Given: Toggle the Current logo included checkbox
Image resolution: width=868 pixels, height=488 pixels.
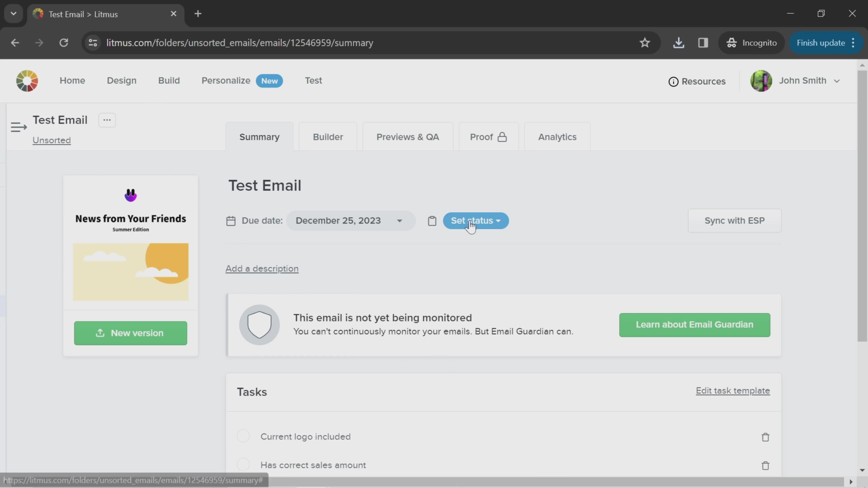Looking at the screenshot, I should (x=243, y=437).
